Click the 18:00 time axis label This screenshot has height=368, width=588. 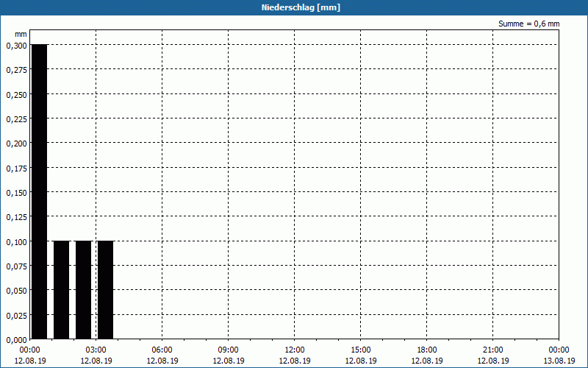point(427,350)
